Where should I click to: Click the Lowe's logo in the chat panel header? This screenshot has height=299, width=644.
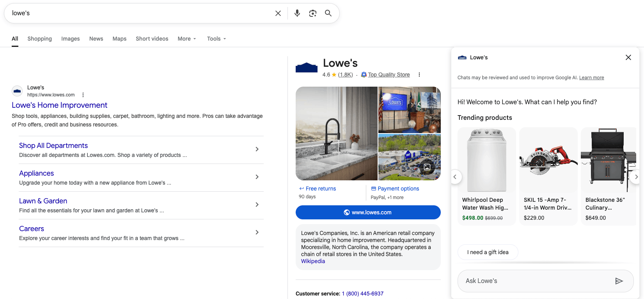[x=462, y=57]
